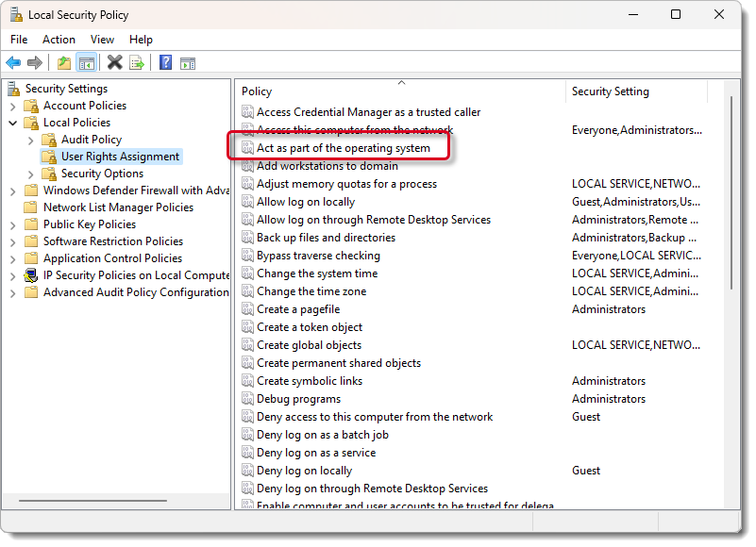
Task: Click the Security Settings root node icon
Action: coord(14,89)
